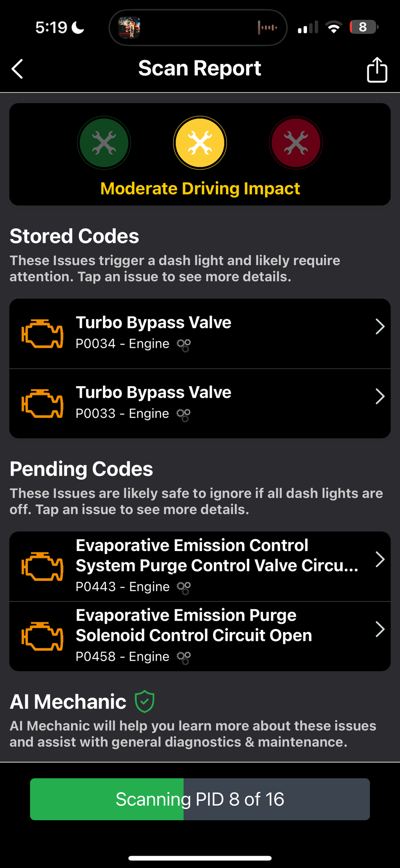The width and height of the screenshot is (400, 868).
Task: Tap the green wrench severity icon
Action: (104, 143)
